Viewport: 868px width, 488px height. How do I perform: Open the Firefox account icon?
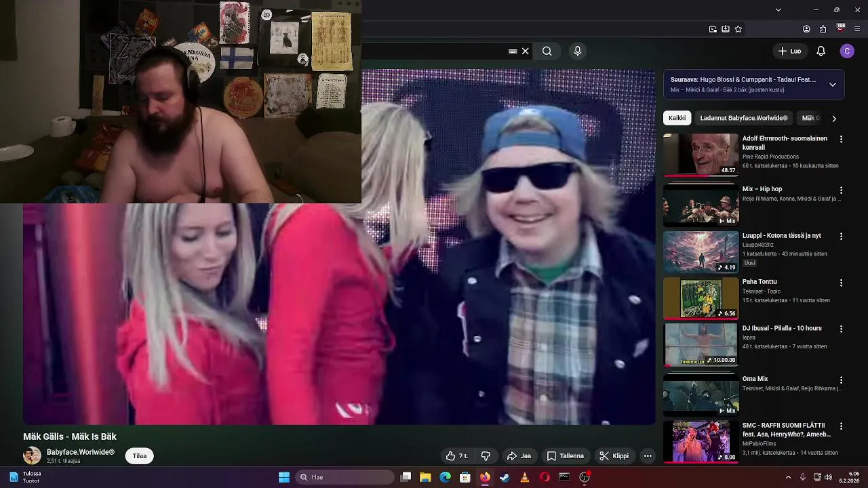click(x=806, y=29)
